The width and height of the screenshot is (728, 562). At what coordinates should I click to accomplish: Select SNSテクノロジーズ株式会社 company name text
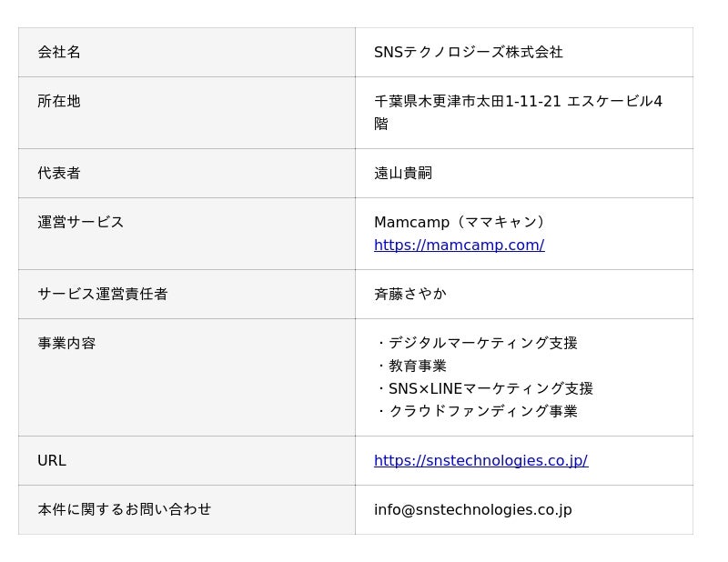[469, 52]
